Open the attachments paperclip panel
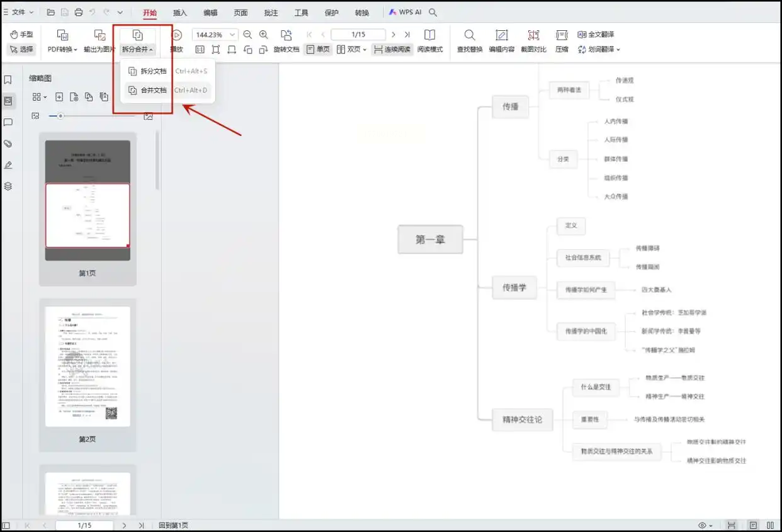The image size is (782, 532). (x=8, y=144)
